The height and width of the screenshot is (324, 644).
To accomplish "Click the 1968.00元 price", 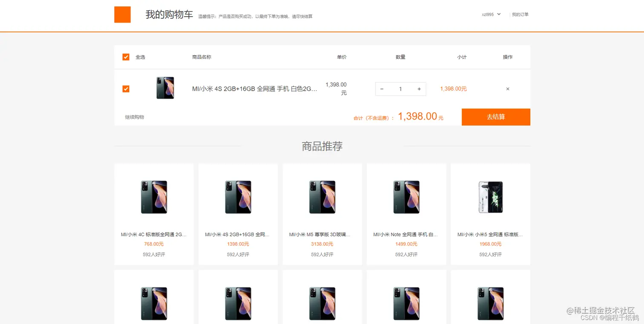I will pyautogui.click(x=491, y=244).
